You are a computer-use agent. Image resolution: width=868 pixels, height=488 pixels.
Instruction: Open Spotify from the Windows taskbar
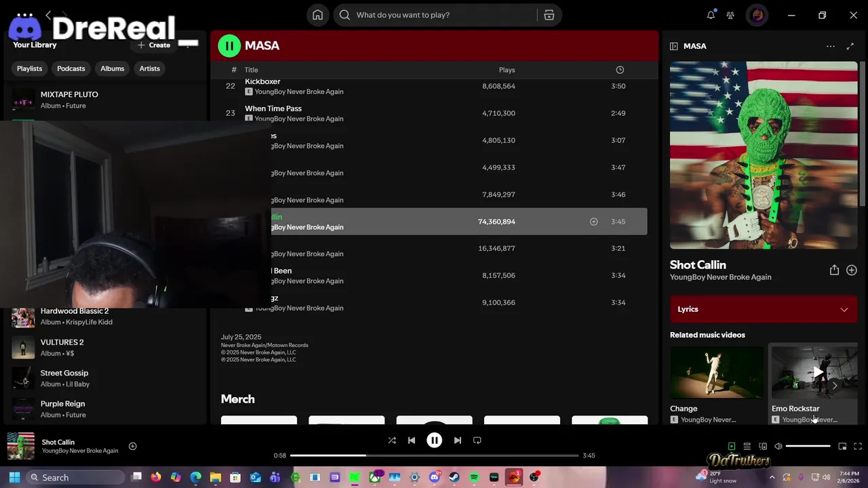(474, 477)
